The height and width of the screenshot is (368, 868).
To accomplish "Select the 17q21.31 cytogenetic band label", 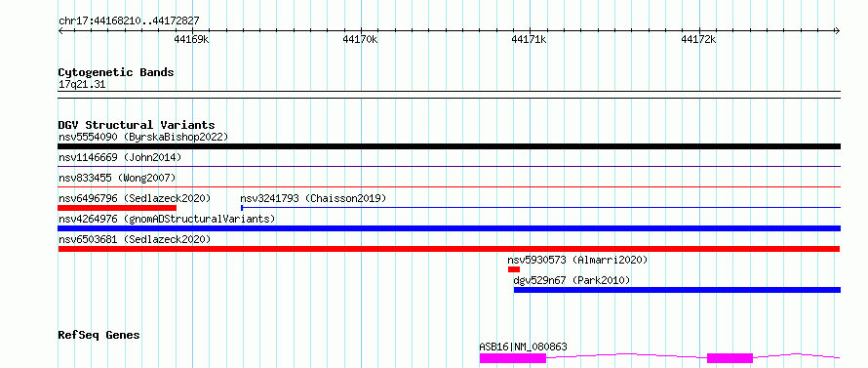I will coord(82,85).
